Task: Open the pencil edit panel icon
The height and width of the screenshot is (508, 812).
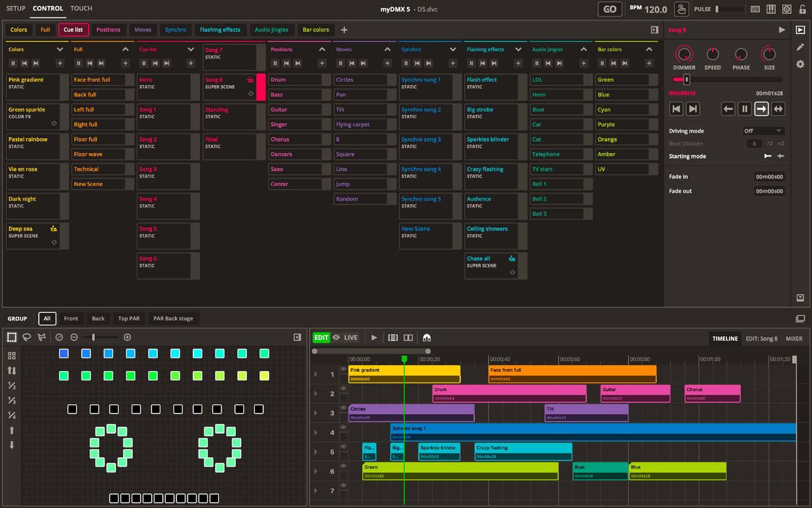Action: click(800, 47)
